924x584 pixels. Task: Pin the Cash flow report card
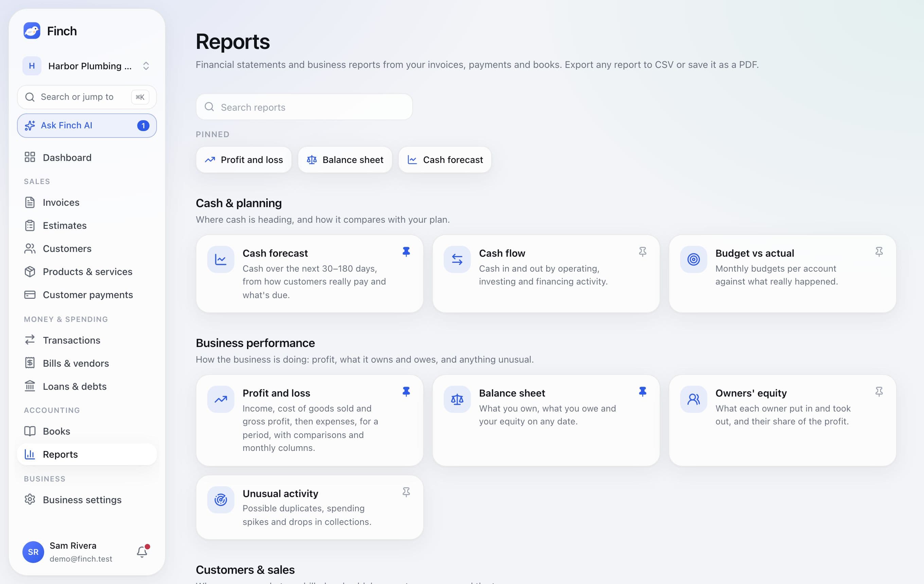click(642, 252)
